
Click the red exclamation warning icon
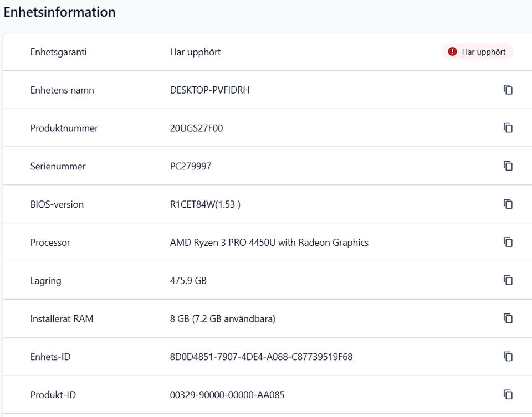click(x=452, y=52)
